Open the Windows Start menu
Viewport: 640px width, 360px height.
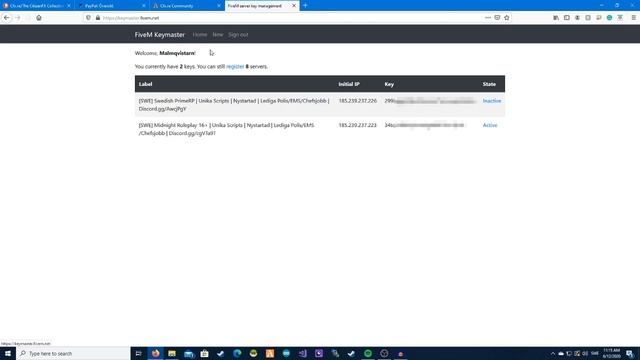click(8, 353)
